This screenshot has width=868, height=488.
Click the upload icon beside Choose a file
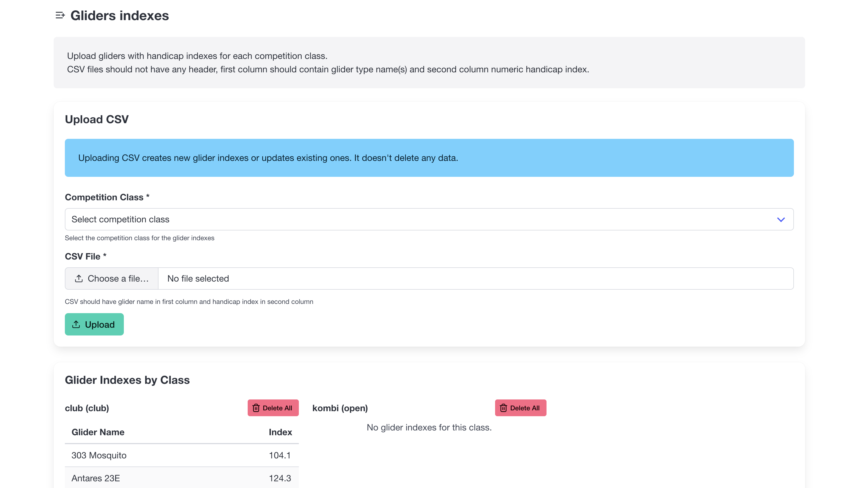pos(79,278)
